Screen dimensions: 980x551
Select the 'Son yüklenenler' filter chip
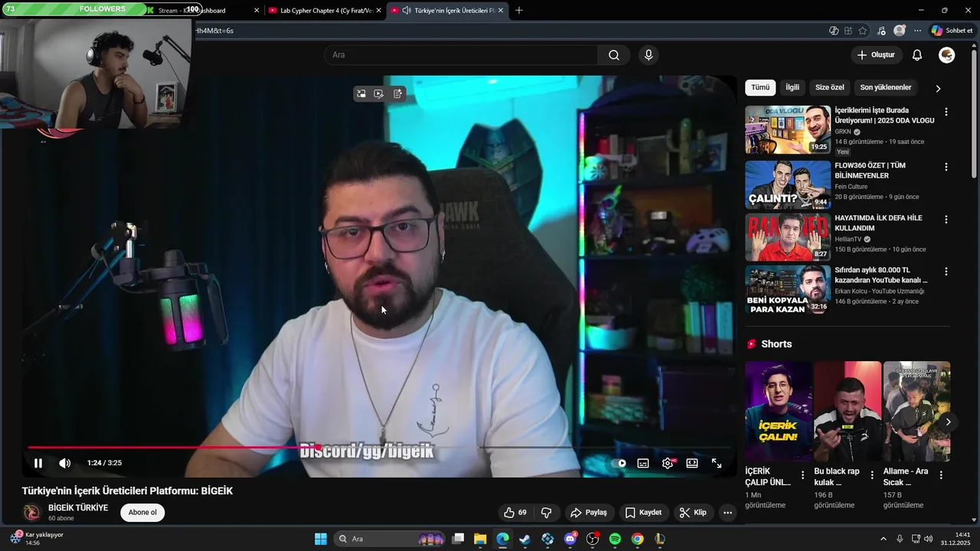[x=886, y=87]
